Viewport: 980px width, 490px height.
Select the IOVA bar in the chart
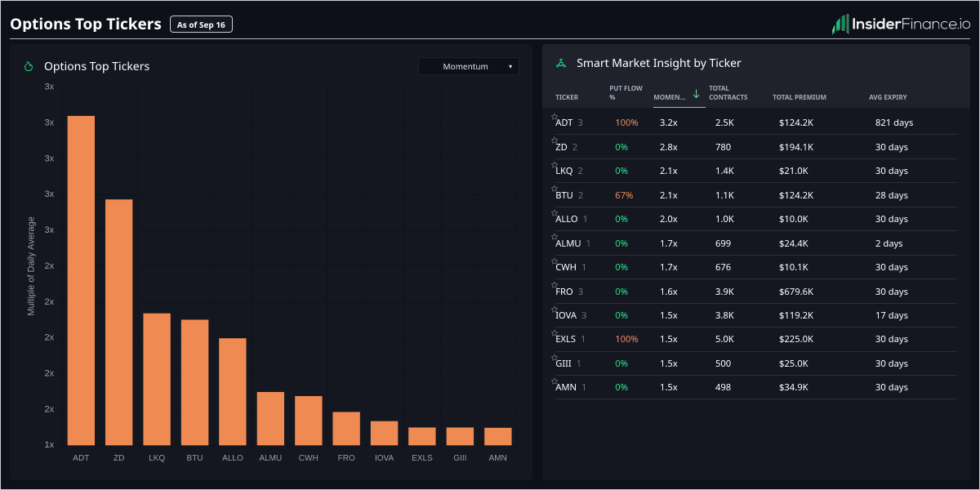click(x=384, y=433)
